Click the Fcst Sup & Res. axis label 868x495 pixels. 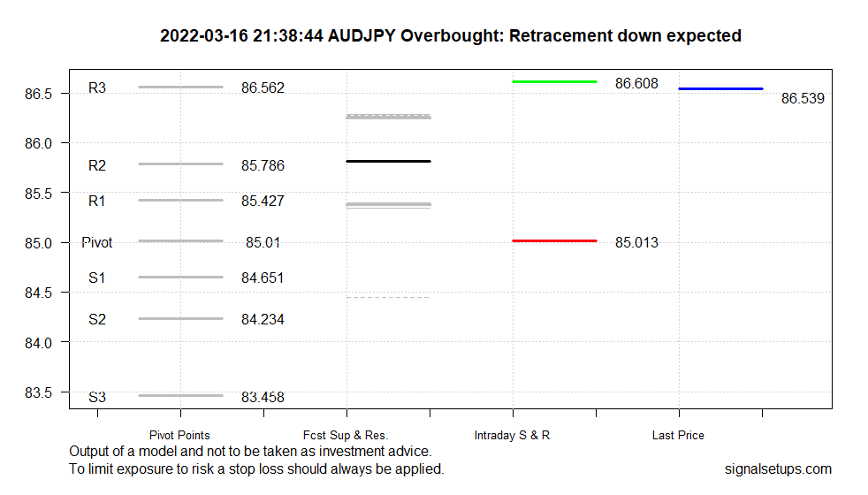click(x=346, y=435)
